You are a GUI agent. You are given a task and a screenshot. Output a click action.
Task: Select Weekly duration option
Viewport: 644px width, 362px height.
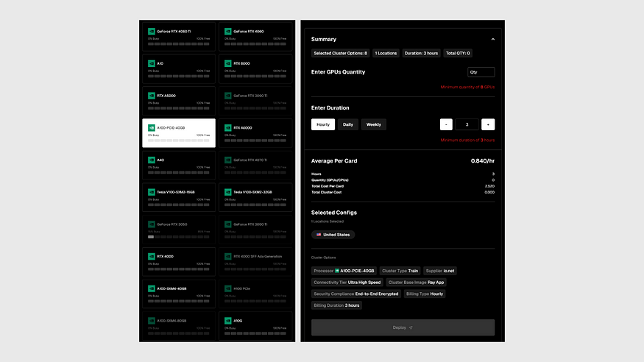[x=373, y=124]
